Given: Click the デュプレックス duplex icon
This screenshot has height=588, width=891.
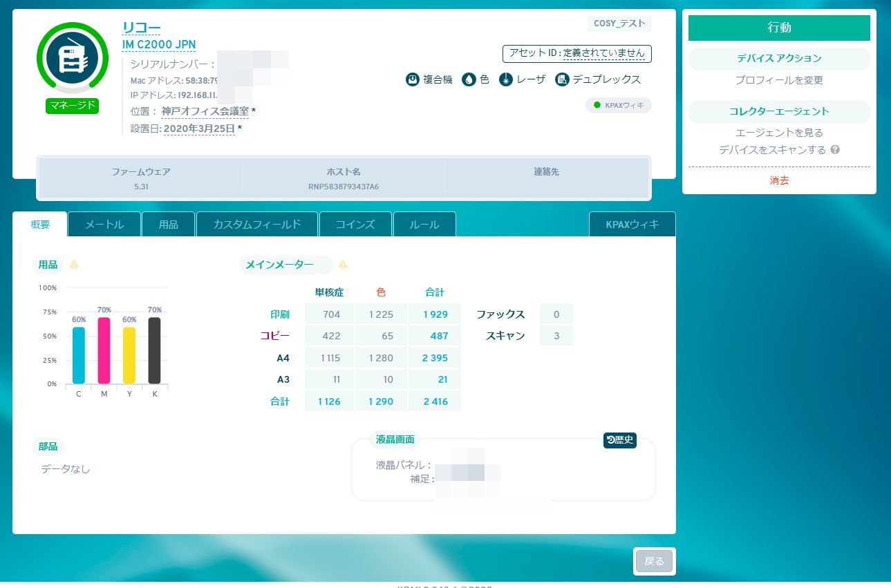Looking at the screenshot, I should pos(562,79).
